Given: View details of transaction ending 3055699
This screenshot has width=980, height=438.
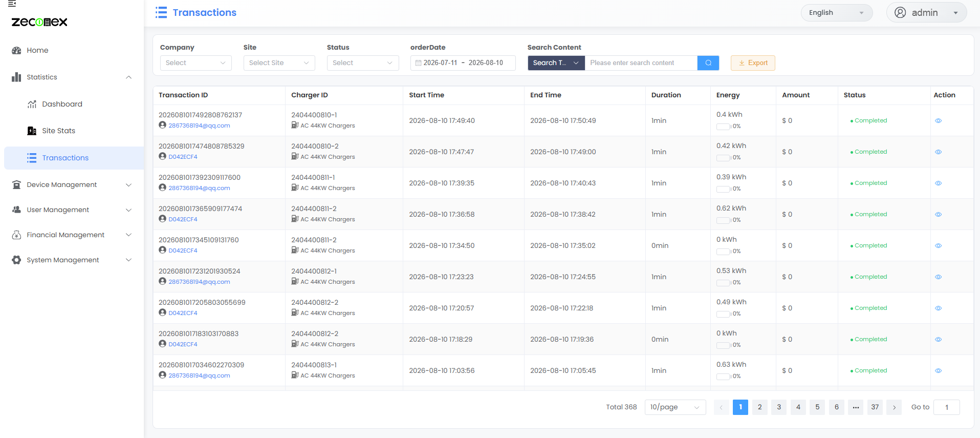Looking at the screenshot, I should 938,308.
